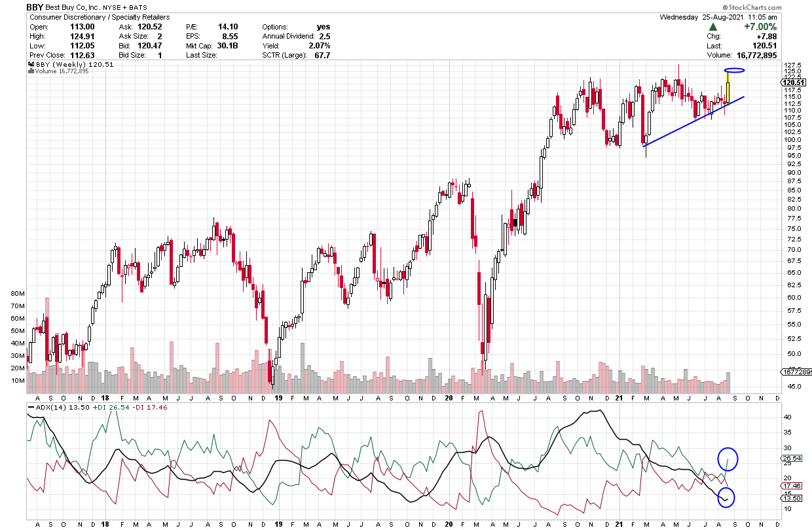Click the Ask Size value 2
812x530 pixels.
pyautogui.click(x=159, y=37)
